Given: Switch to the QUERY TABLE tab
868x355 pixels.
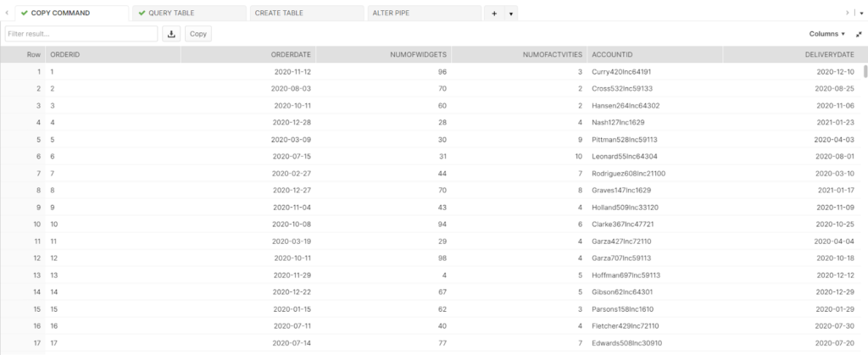Looking at the screenshot, I should click(188, 14).
